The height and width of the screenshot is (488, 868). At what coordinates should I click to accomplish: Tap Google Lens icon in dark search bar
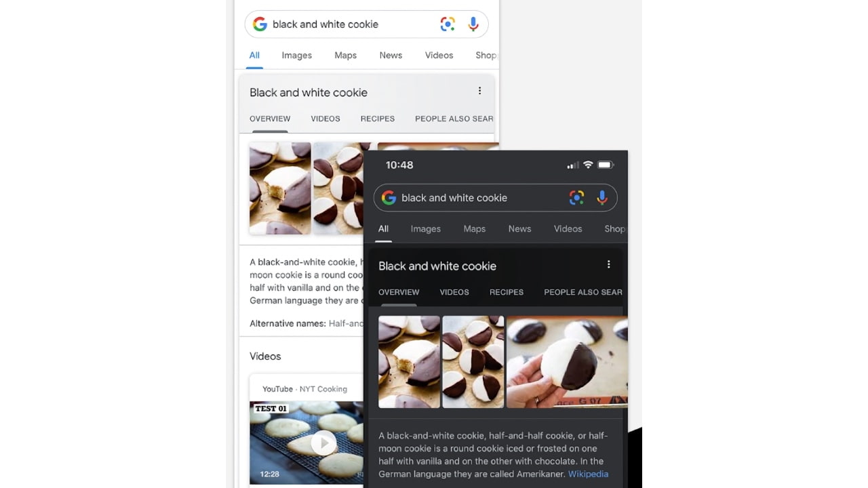[x=576, y=198]
